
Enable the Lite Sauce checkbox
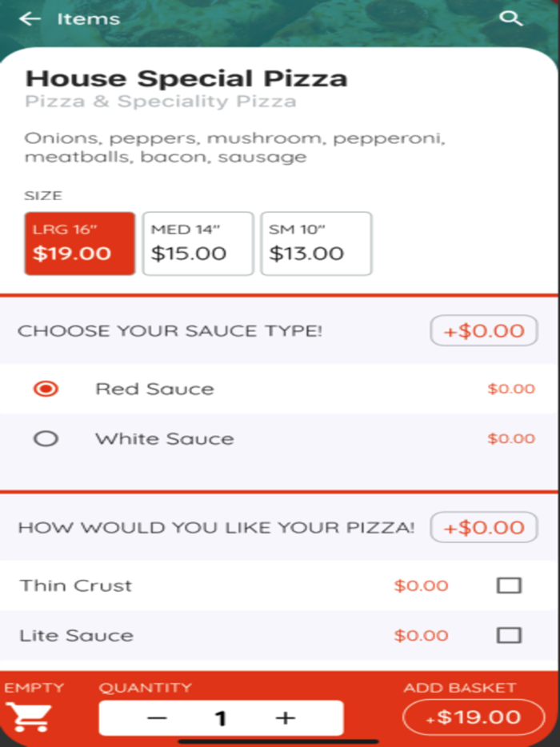click(509, 635)
